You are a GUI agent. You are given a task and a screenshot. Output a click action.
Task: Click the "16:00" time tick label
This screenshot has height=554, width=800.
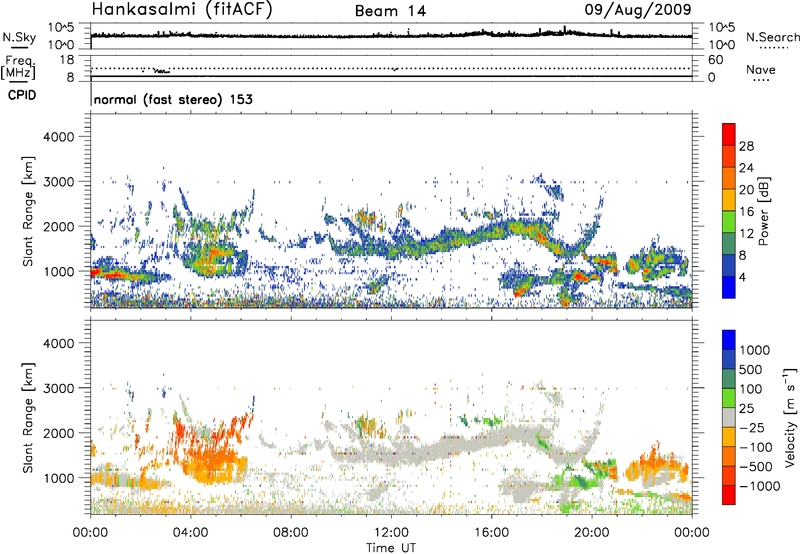pos(491,533)
